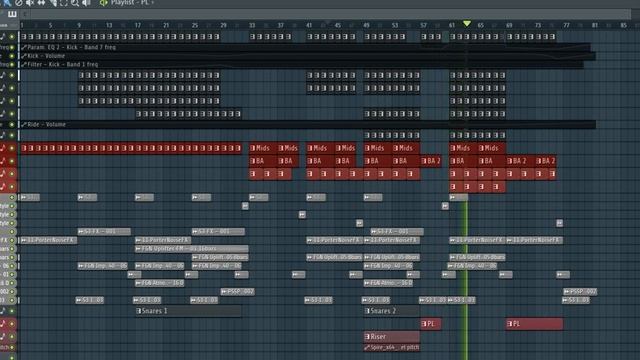Click the note icon of the Snares track
640x360 pixels.
pyautogui.click(x=3, y=311)
